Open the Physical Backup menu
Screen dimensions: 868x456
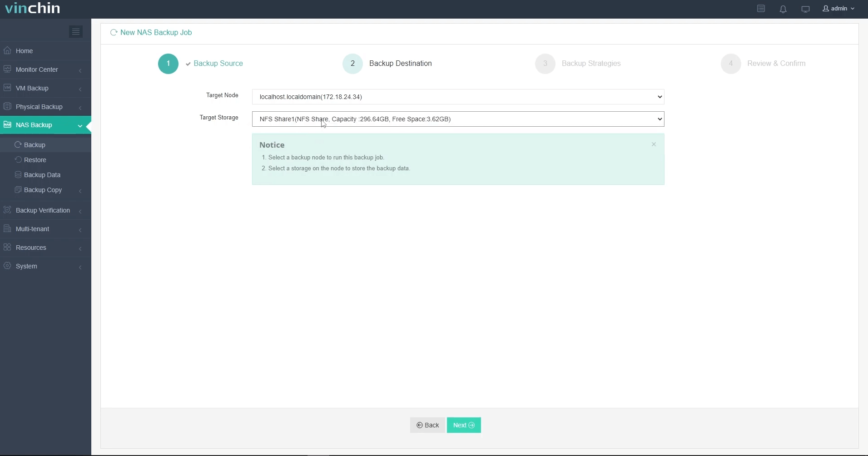[x=45, y=107]
